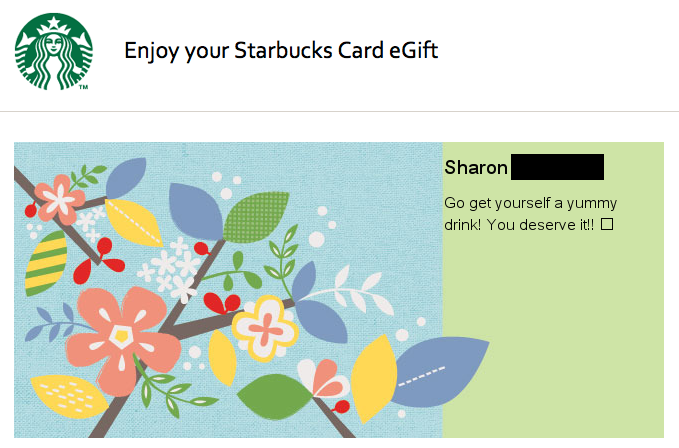Click the empty square symbol ending the message
Image resolution: width=679 pixels, height=448 pixels.
(x=607, y=225)
